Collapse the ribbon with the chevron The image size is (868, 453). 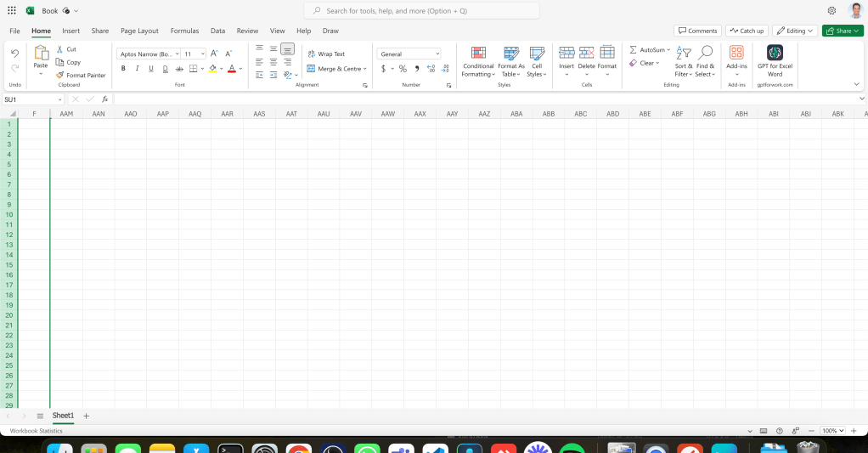coord(856,84)
